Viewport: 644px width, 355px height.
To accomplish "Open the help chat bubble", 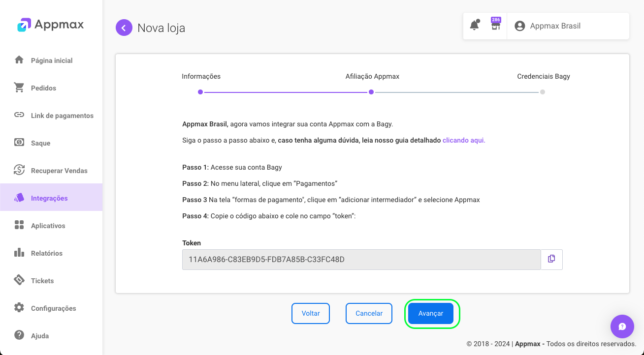I will [622, 326].
